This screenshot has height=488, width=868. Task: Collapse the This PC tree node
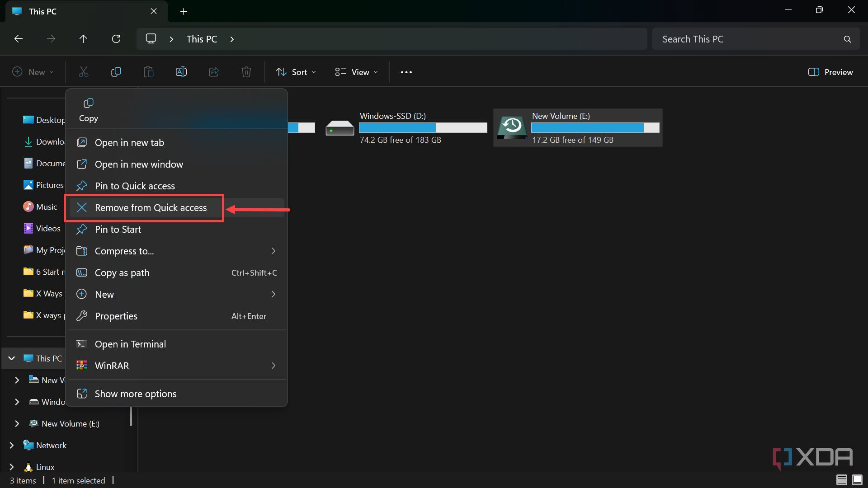(12, 358)
